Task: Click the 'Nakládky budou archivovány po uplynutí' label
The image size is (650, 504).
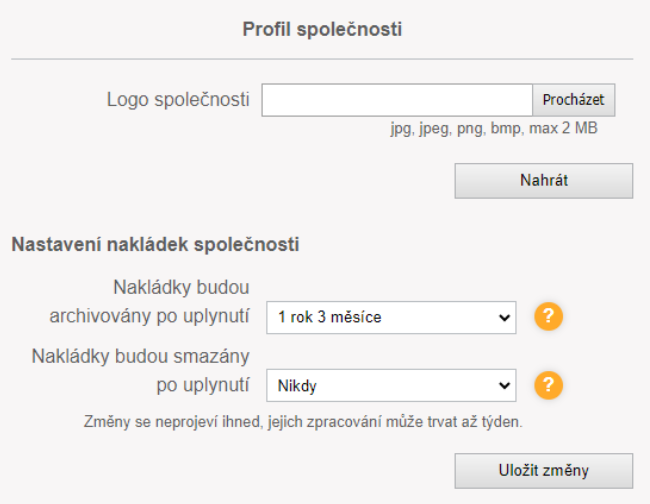Action: [149, 302]
